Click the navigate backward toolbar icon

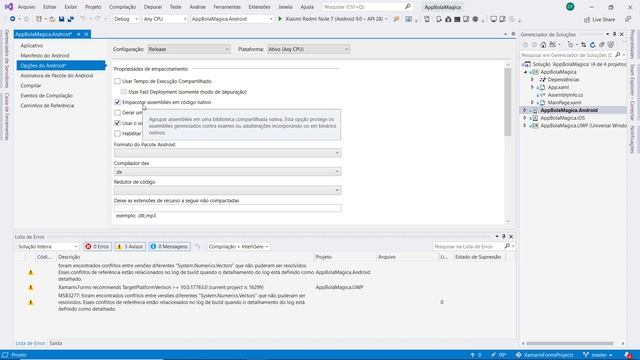pos(13,19)
